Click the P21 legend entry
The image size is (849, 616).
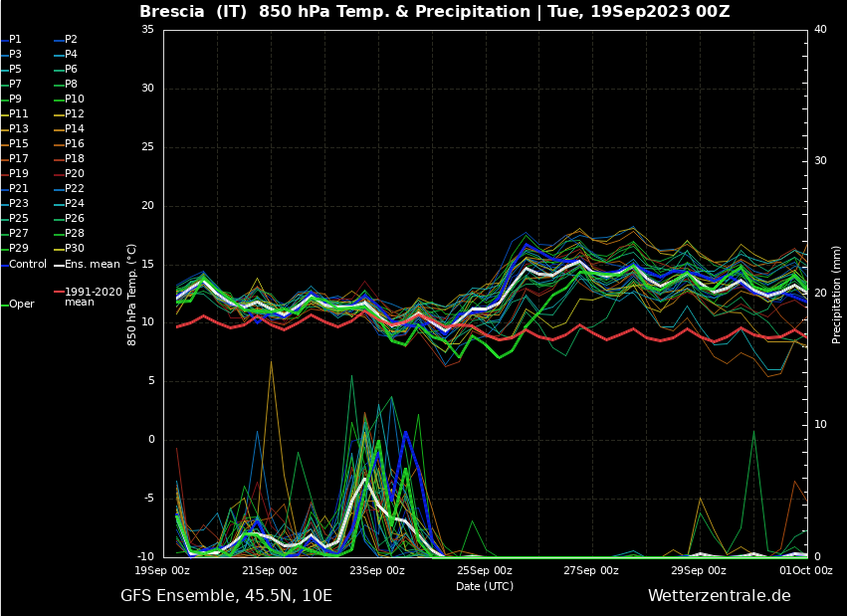coord(15,188)
